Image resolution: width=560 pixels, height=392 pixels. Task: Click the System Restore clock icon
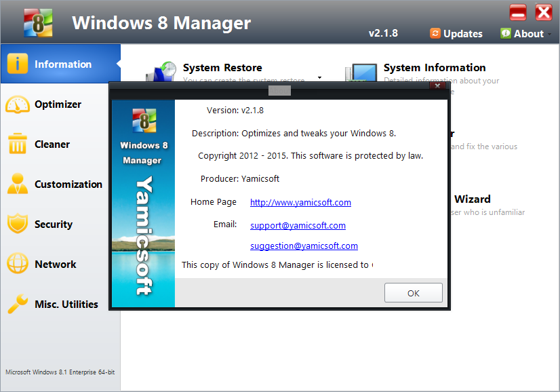pos(161,71)
